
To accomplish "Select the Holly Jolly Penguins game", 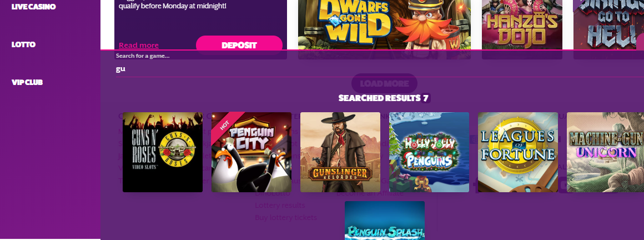I will coord(429,152).
